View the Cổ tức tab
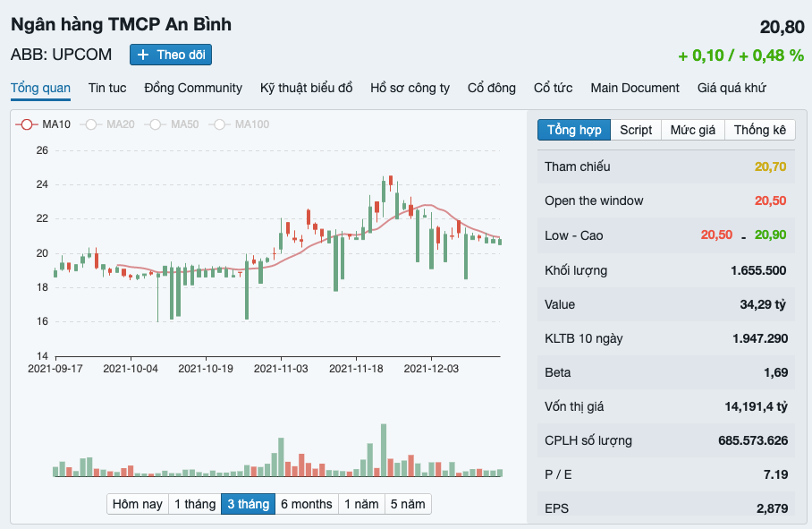This screenshot has height=529, width=812. click(x=553, y=88)
